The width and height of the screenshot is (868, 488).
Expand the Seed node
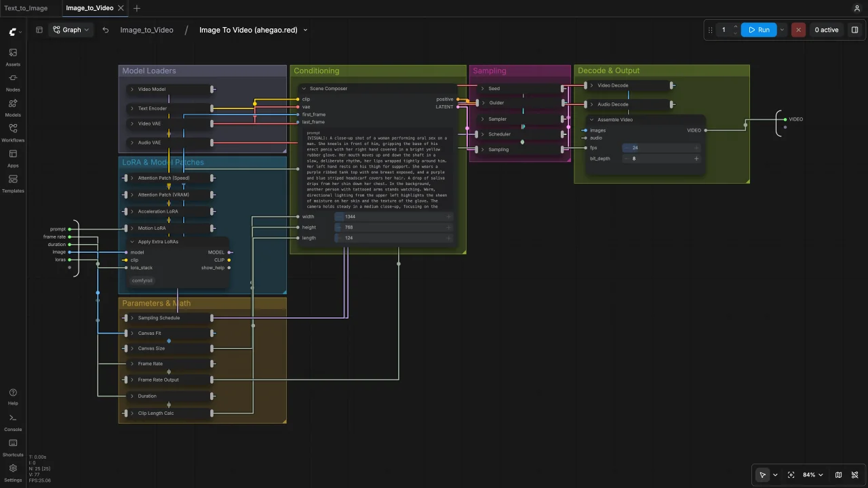(x=483, y=89)
